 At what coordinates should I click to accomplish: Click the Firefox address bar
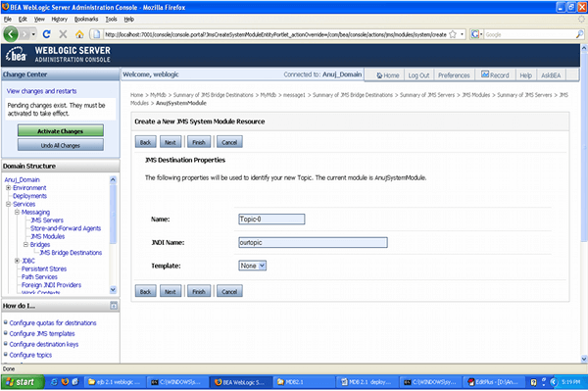point(274,34)
